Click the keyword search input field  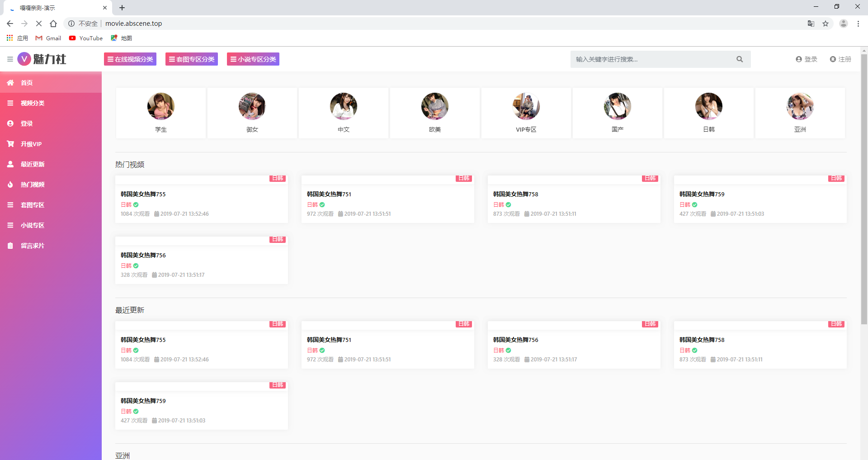651,59
